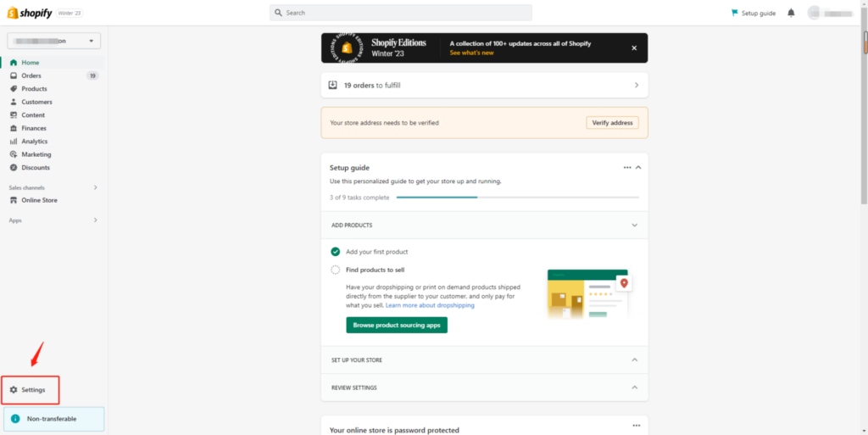Click '3 of 9 tasks complete' text
Image resolution: width=868 pixels, height=435 pixels.
(359, 198)
